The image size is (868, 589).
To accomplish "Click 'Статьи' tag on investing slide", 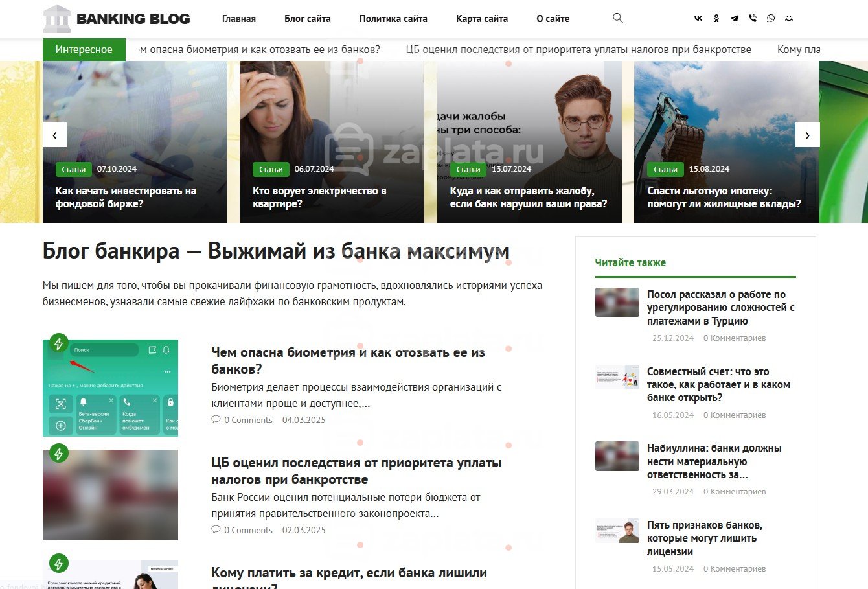I will [x=74, y=169].
